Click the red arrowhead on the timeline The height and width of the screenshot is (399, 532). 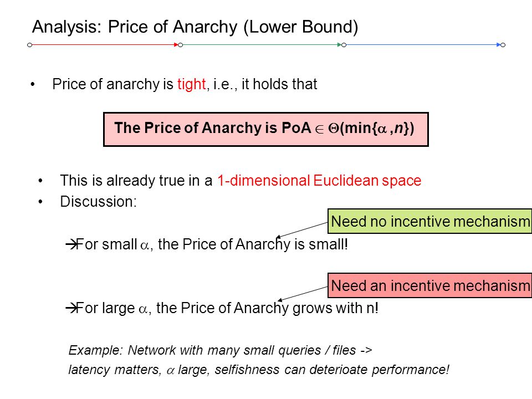coord(176,45)
